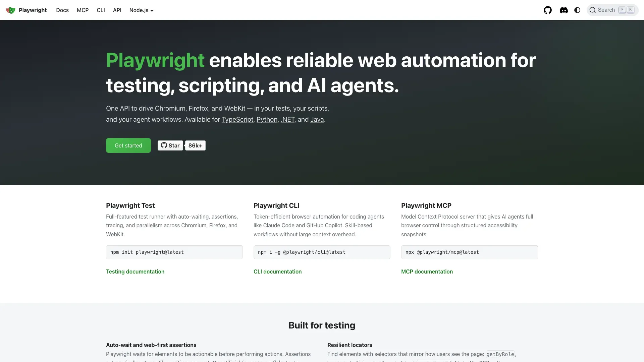Open Testing documentation link
Image resolution: width=644 pixels, height=362 pixels.
135,271
